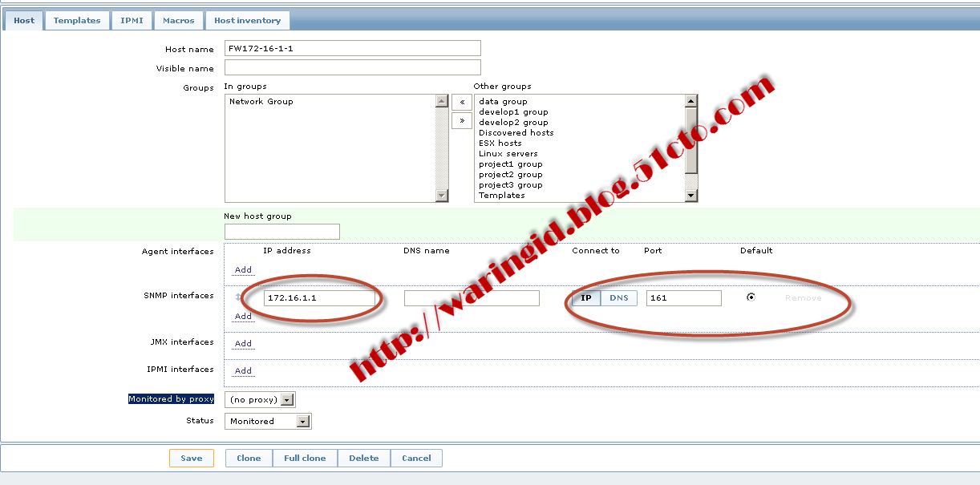Open the Monitored by proxy dropdown
The width and height of the screenshot is (980, 485).
tap(260, 399)
